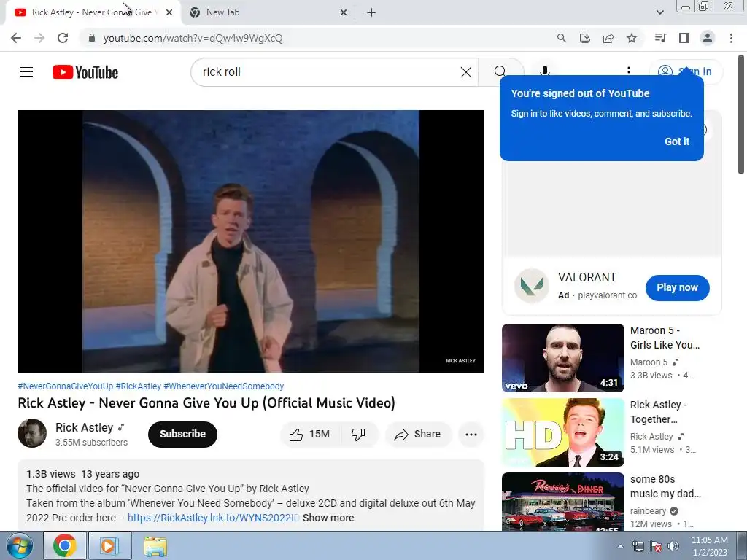
Task: Subscribe to Rick Astley channel
Action: click(x=182, y=435)
